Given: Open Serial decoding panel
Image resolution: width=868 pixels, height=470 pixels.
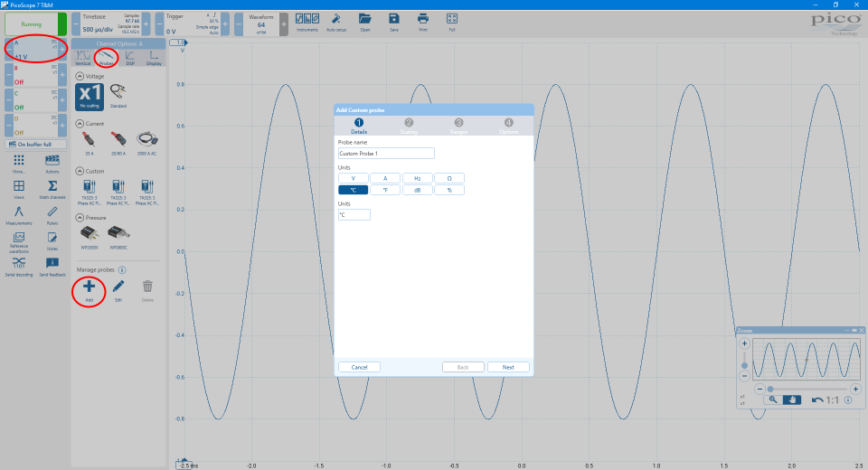Looking at the screenshot, I should coord(19,263).
